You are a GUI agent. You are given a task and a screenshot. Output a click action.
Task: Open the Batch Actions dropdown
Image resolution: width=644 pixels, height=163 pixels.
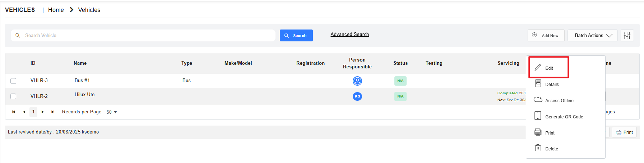593,36
